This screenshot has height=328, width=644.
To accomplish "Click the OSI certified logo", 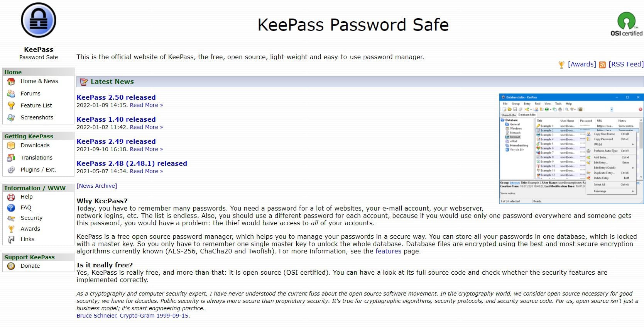I will (x=626, y=24).
